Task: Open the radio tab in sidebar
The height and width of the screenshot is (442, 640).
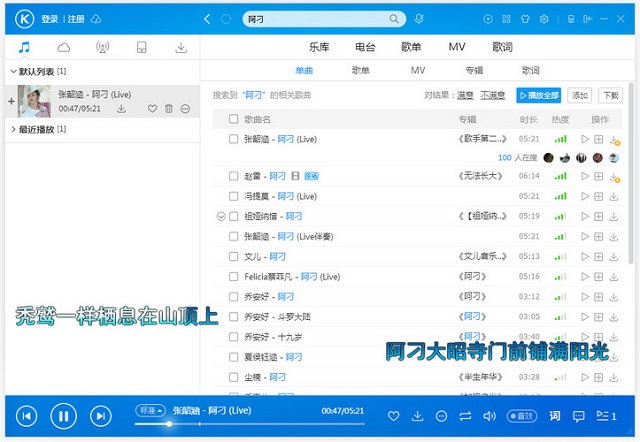Action: coord(102,47)
